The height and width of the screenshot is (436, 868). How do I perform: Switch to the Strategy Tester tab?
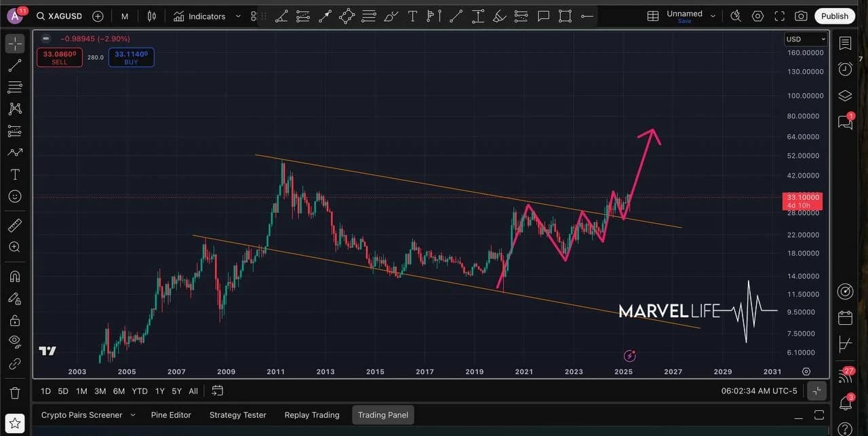click(x=237, y=415)
